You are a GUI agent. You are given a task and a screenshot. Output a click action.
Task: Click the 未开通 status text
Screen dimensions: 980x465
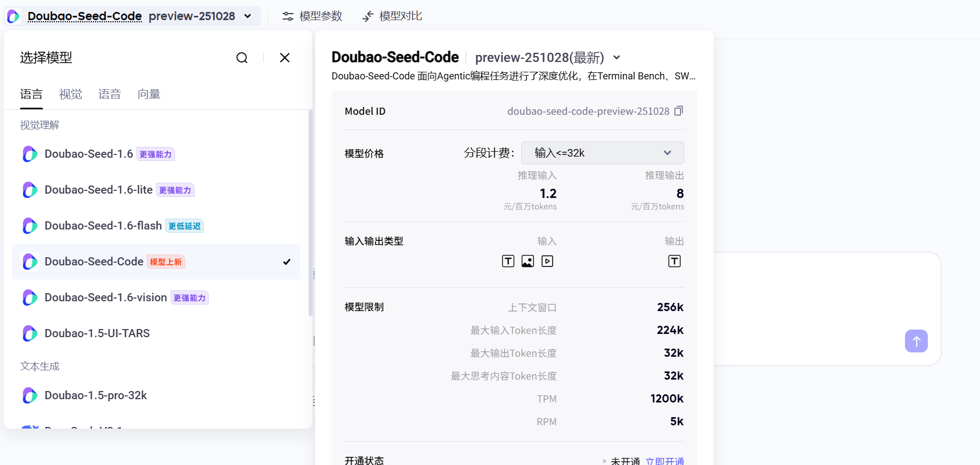tap(625, 461)
